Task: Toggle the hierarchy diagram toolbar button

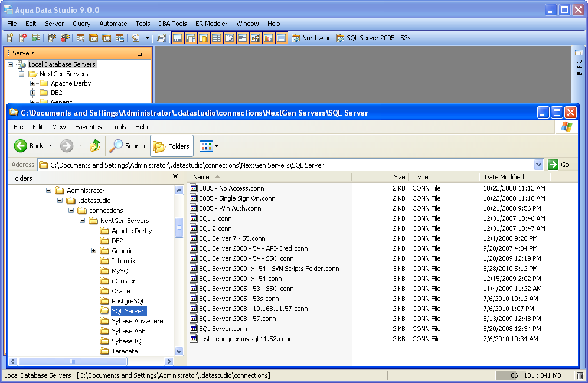Action: [x=256, y=38]
